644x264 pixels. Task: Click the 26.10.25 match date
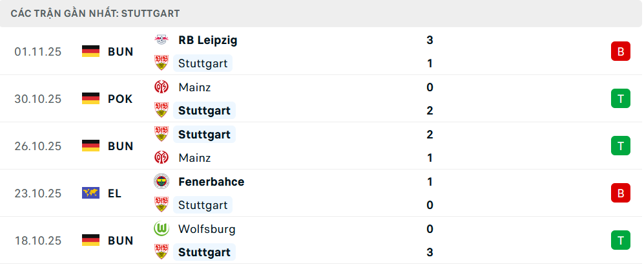[38, 146]
